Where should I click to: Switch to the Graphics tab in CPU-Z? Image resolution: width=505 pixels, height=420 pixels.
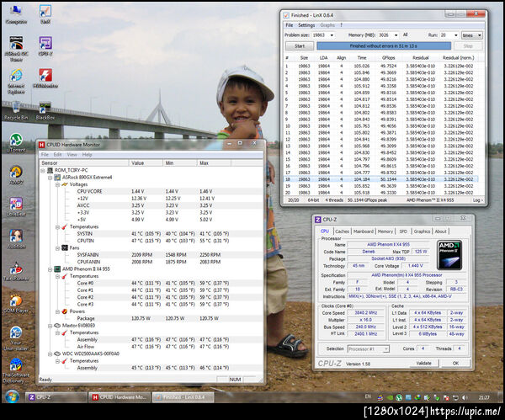coord(422,231)
